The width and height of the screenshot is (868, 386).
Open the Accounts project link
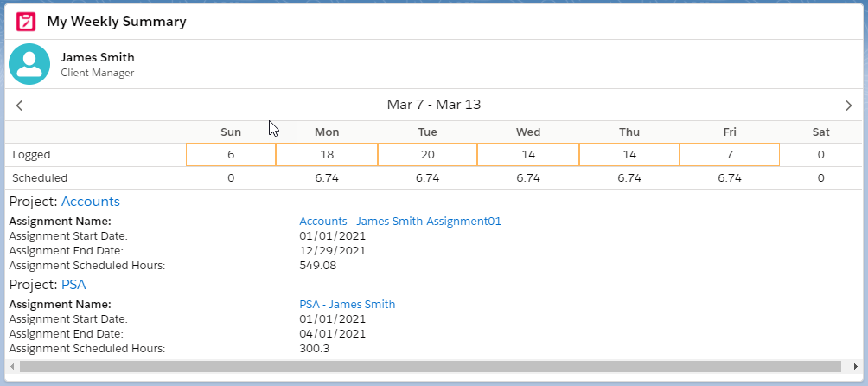90,202
